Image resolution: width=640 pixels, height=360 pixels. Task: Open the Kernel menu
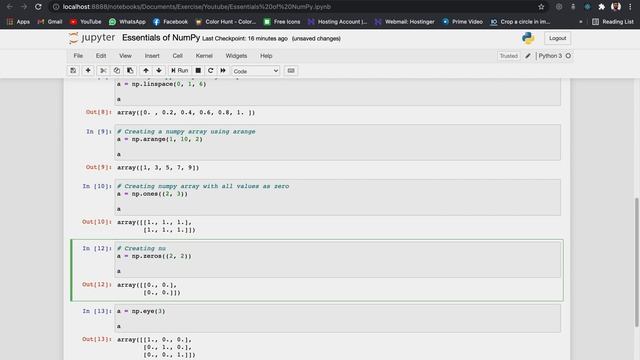[204, 56]
